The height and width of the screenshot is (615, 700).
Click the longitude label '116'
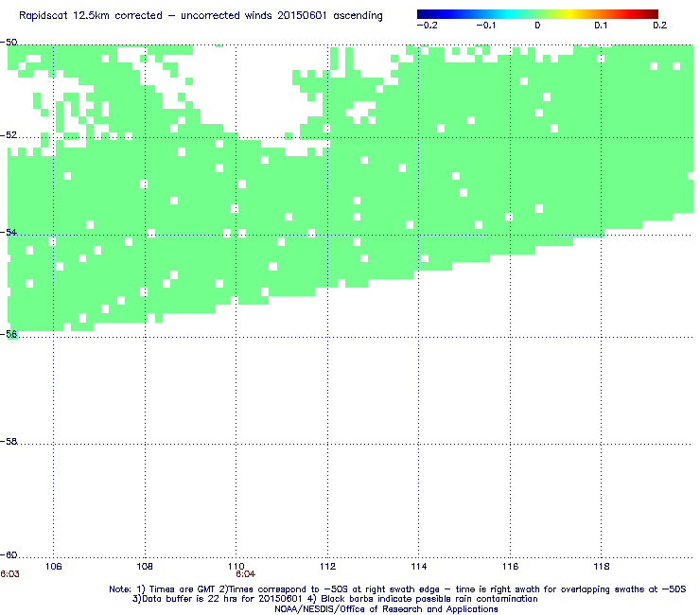[510, 567]
